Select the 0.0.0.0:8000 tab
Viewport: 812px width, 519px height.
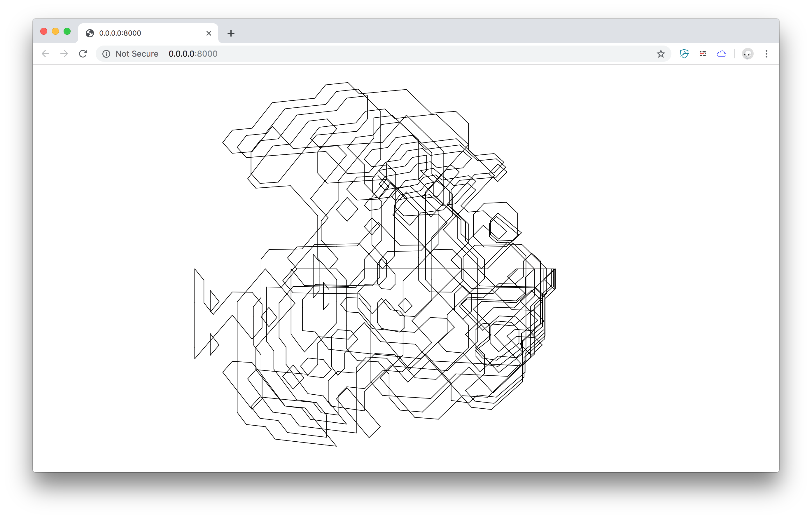click(x=148, y=33)
